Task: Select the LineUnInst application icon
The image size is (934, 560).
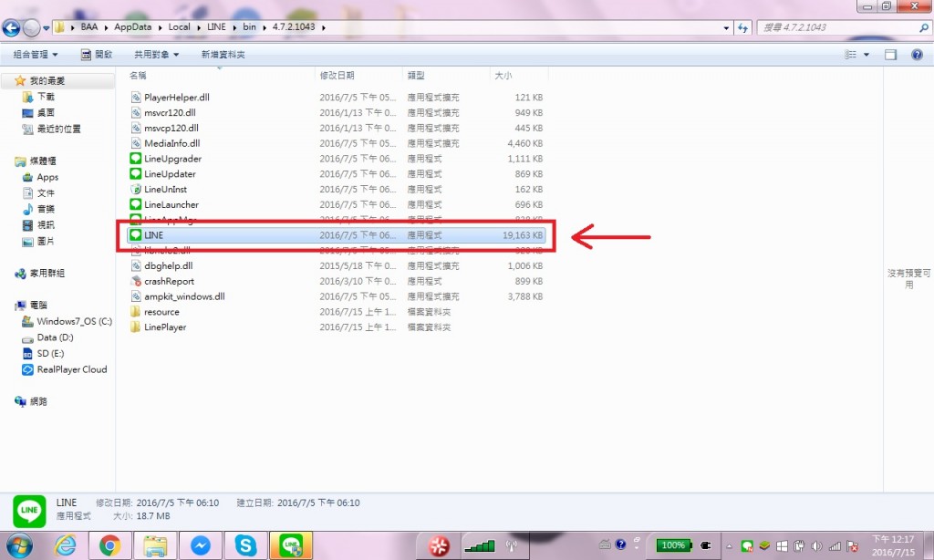Action: [x=136, y=190]
